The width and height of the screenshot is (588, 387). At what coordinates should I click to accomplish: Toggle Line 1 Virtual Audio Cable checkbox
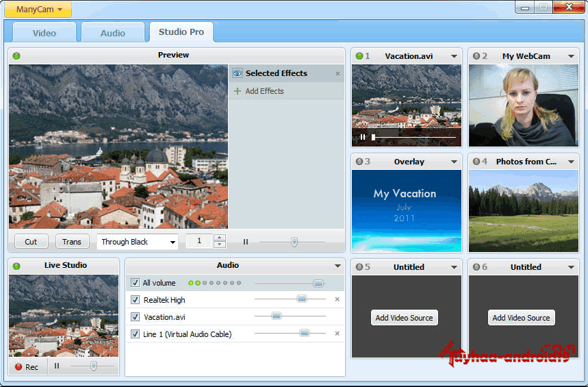[x=135, y=334]
